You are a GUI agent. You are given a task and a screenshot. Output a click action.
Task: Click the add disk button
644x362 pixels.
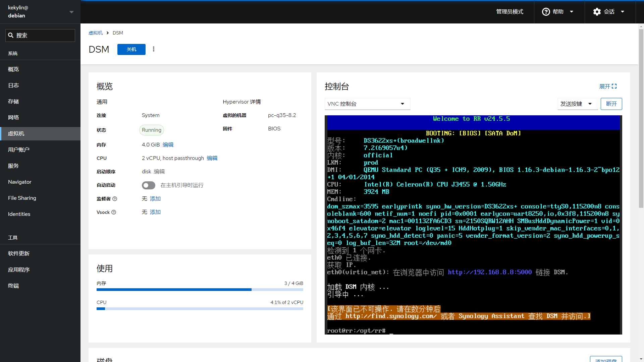click(x=606, y=359)
